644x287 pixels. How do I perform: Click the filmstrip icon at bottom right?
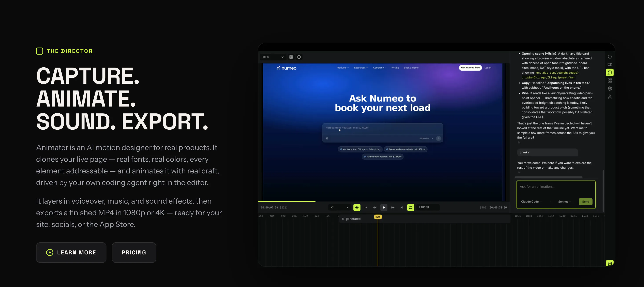pyautogui.click(x=610, y=263)
